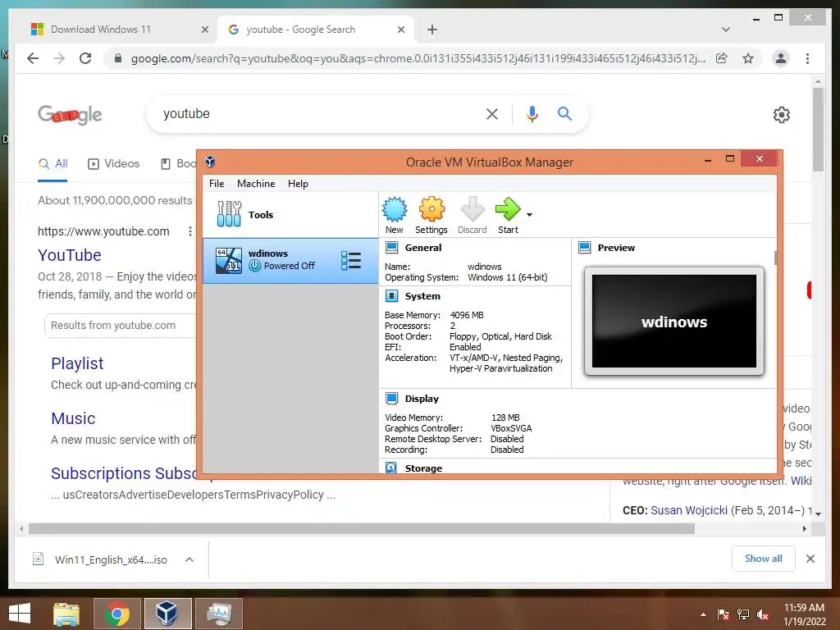Switch to Download Windows 11 tab
The width and height of the screenshot is (840, 630).
click(118, 30)
